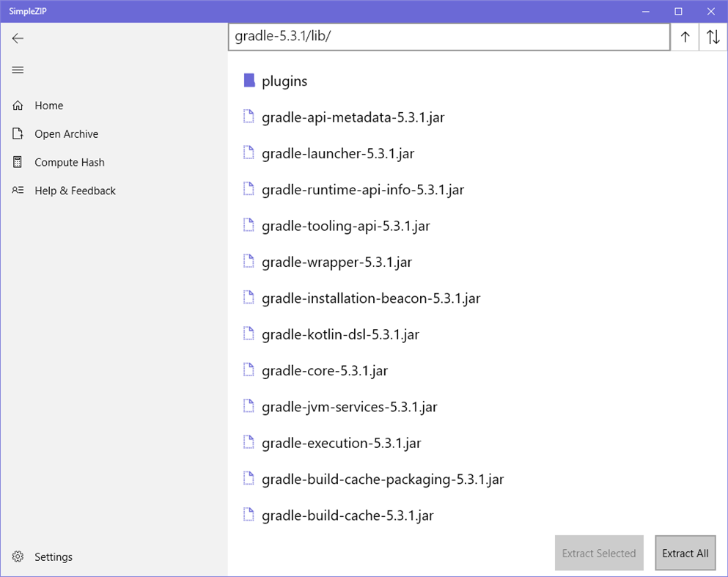Screen dimensions: 728x577
Task: Select gradle-tooling-api-5.3.1.jar entry
Action: pyautogui.click(x=346, y=225)
